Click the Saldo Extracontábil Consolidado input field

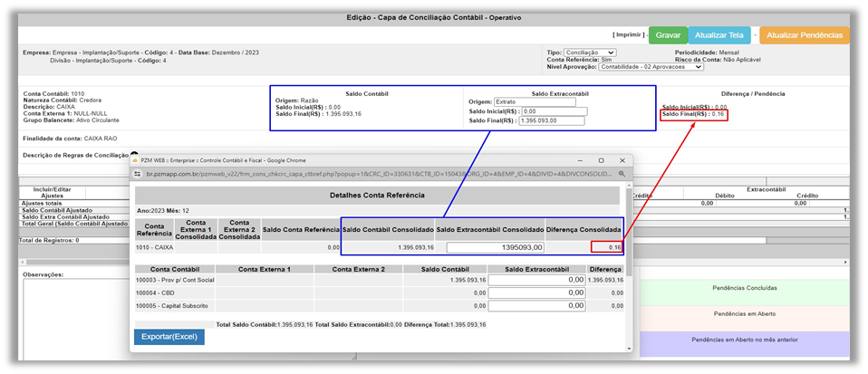coord(495,247)
